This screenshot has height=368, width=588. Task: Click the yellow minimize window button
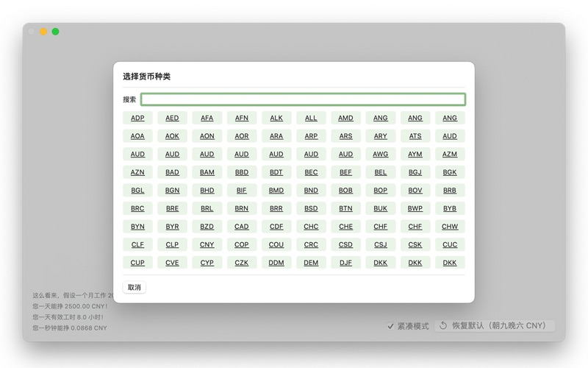click(43, 32)
